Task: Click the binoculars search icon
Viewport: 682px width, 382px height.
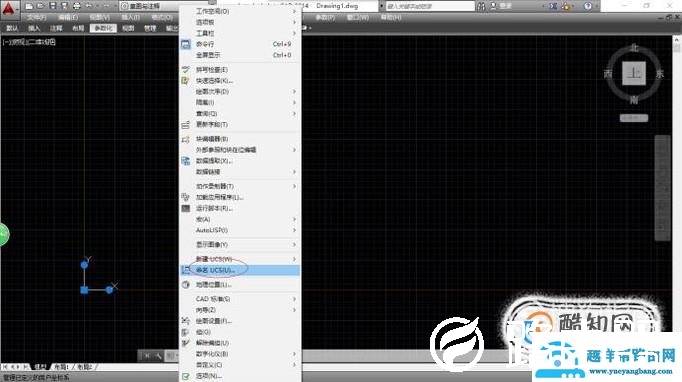Action: pos(481,6)
